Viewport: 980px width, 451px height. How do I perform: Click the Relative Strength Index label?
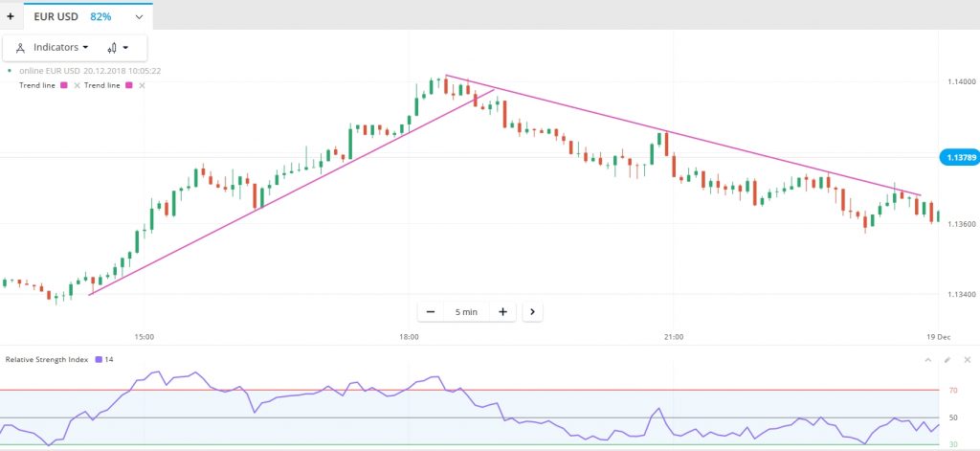[46, 359]
